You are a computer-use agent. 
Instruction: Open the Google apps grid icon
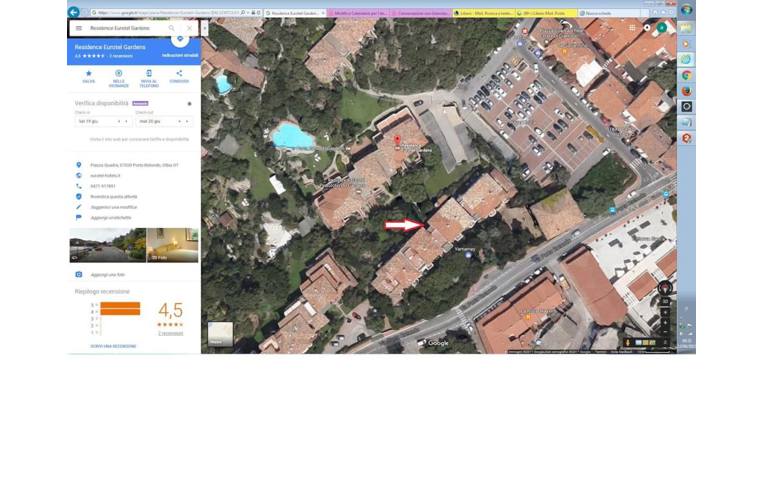[x=632, y=28]
